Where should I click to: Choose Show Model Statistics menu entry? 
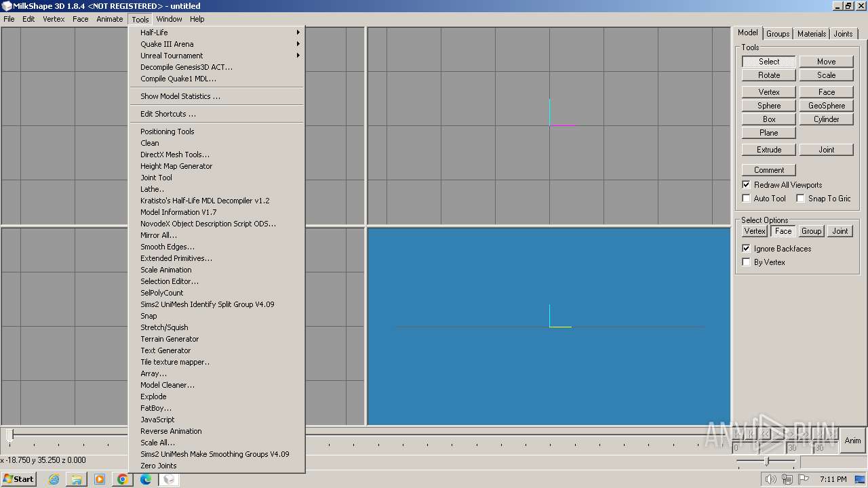pos(217,96)
